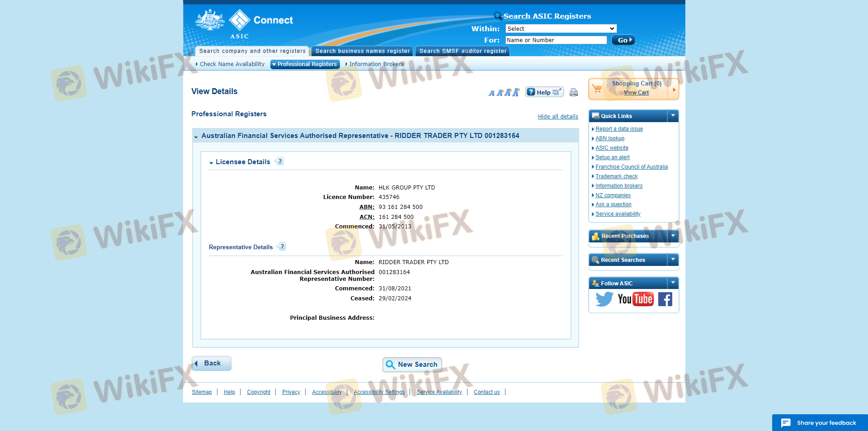Follow the ABN lookup link
Viewport: 868px width, 431px height.
click(610, 138)
